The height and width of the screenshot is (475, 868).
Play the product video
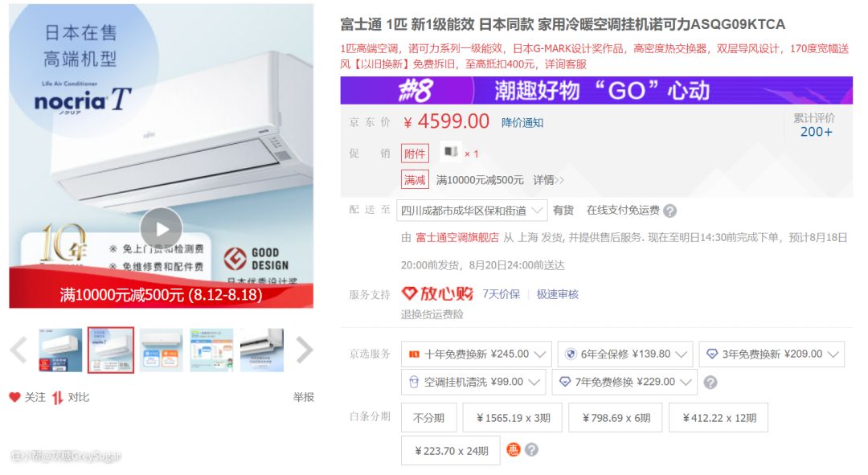161,228
